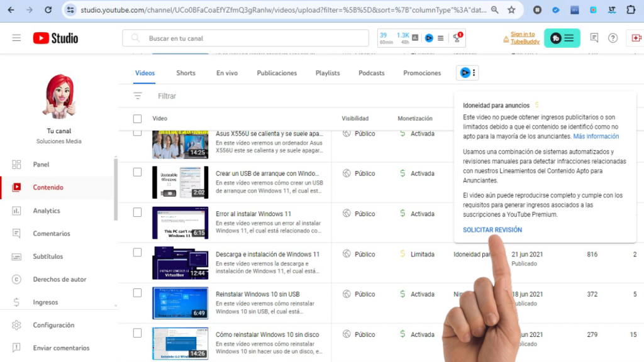Click SOLICITAR REVISIÓN button
Viewport: 644px width, 362px height.
pos(492,230)
